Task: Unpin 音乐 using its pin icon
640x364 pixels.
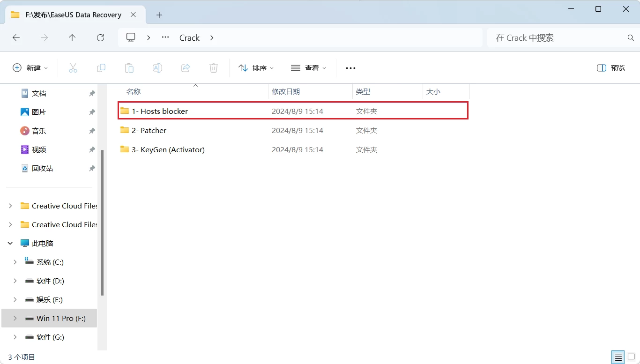Action: (x=92, y=131)
